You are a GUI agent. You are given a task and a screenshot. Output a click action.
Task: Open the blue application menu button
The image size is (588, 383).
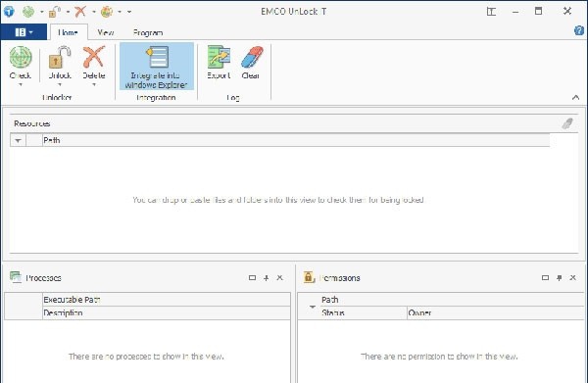click(24, 32)
